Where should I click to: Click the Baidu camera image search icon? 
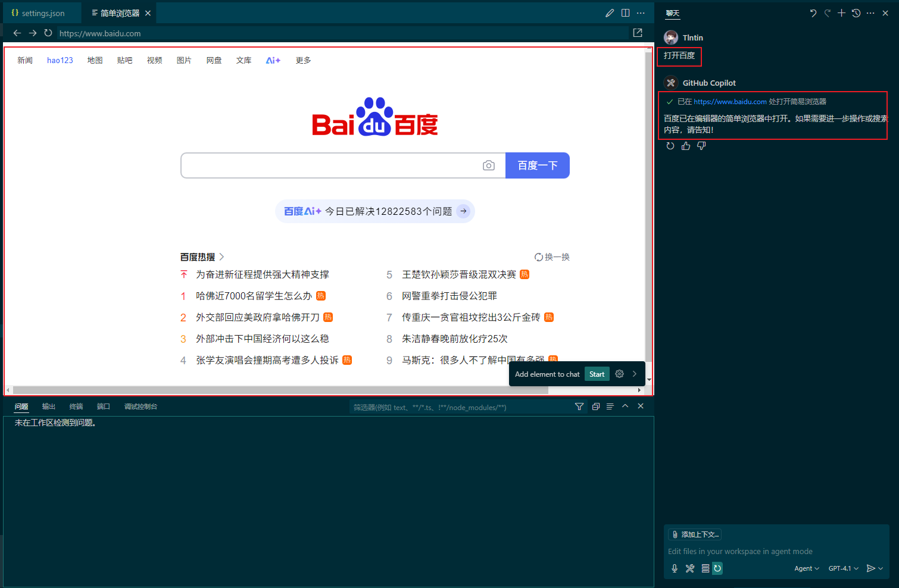pyautogui.click(x=489, y=165)
